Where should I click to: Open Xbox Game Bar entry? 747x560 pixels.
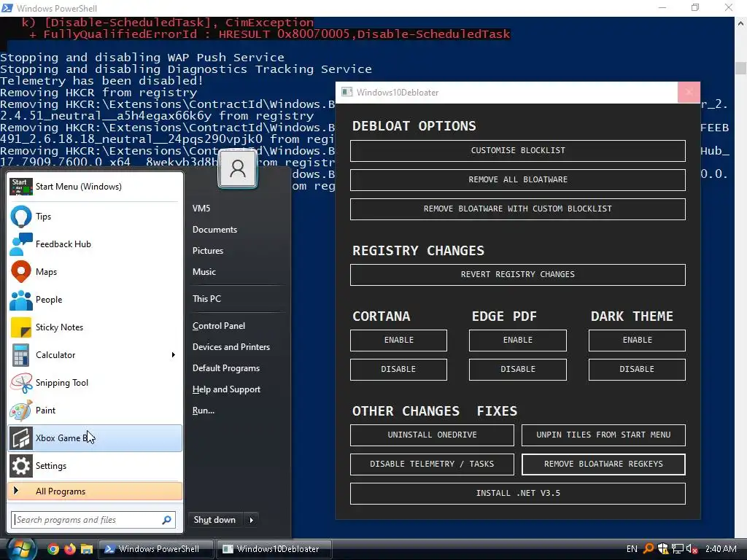[x=95, y=438]
